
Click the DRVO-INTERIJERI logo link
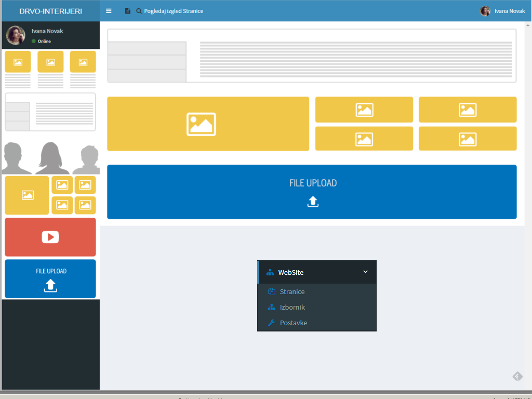click(50, 11)
